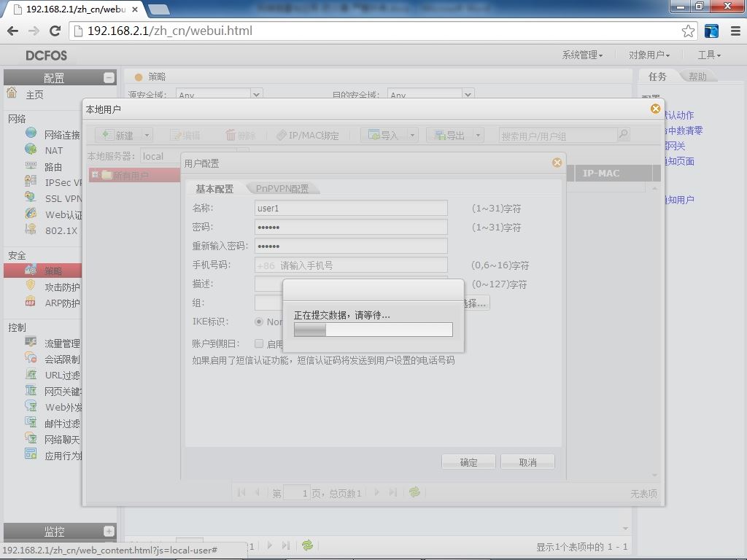747x560 pixels.
Task: Open NAT icon in sidebar
Action: click(31, 149)
